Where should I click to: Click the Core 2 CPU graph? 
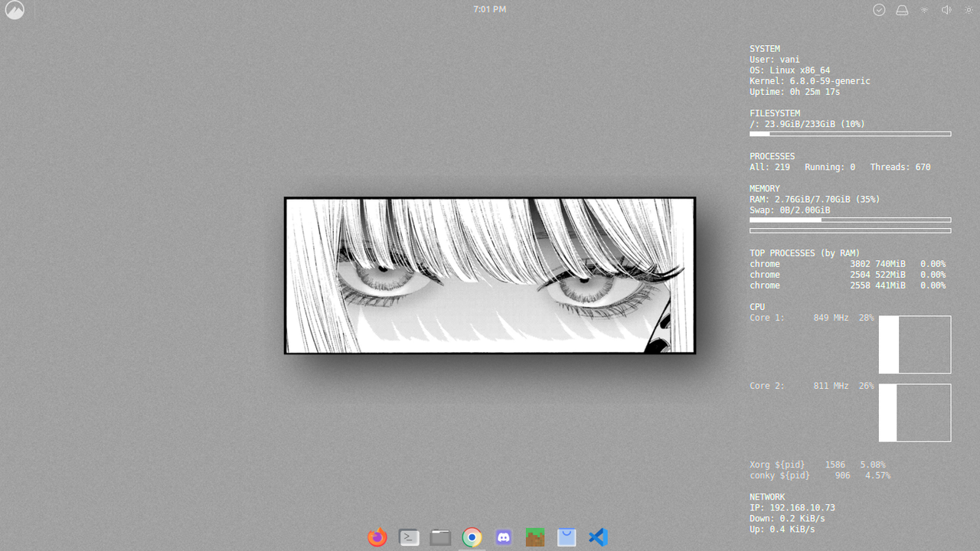pyautogui.click(x=915, y=412)
